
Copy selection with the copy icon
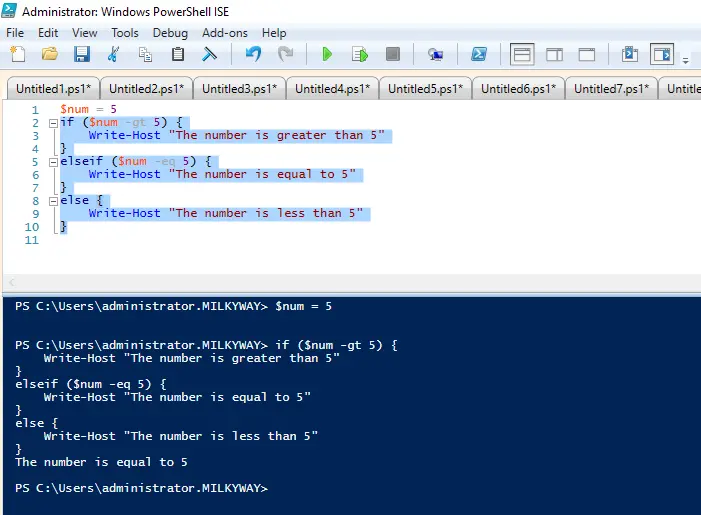(x=145, y=55)
